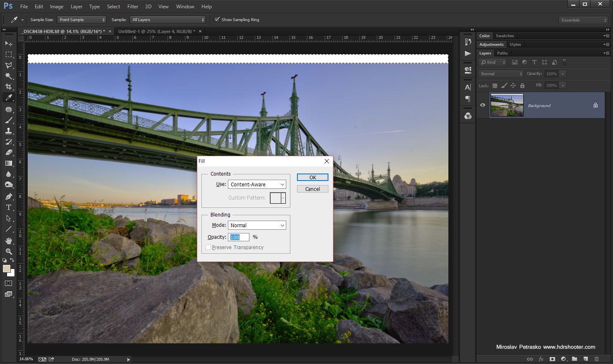The height and width of the screenshot is (364, 613).
Task: Open the blending Mode dropdown in Fill dialog
Action: tap(256, 225)
